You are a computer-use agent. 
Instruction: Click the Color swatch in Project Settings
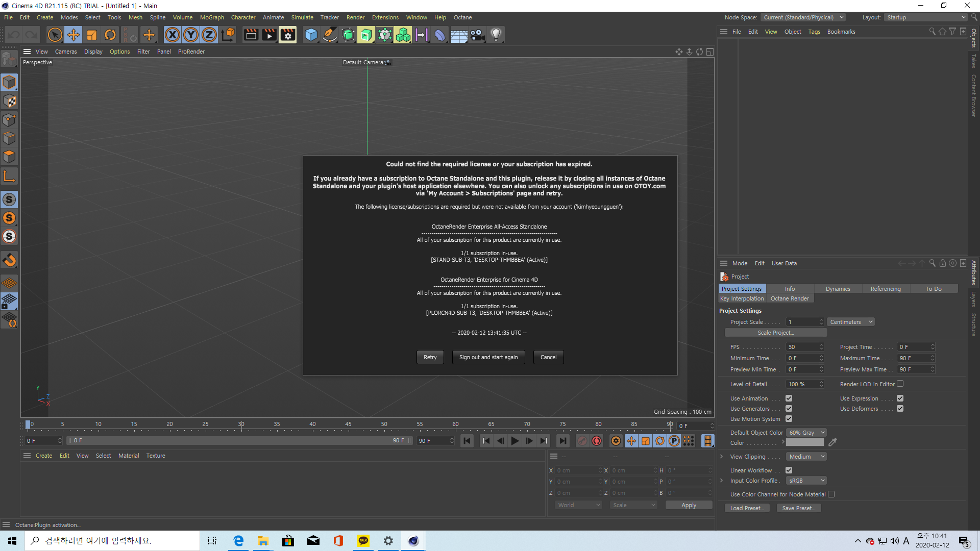(805, 443)
